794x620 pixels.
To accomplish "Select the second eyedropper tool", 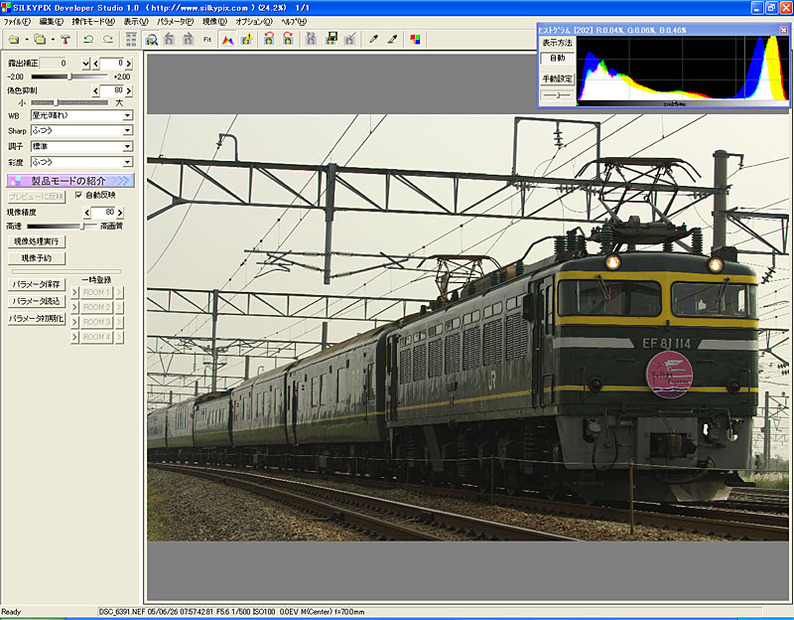I will pos(392,40).
